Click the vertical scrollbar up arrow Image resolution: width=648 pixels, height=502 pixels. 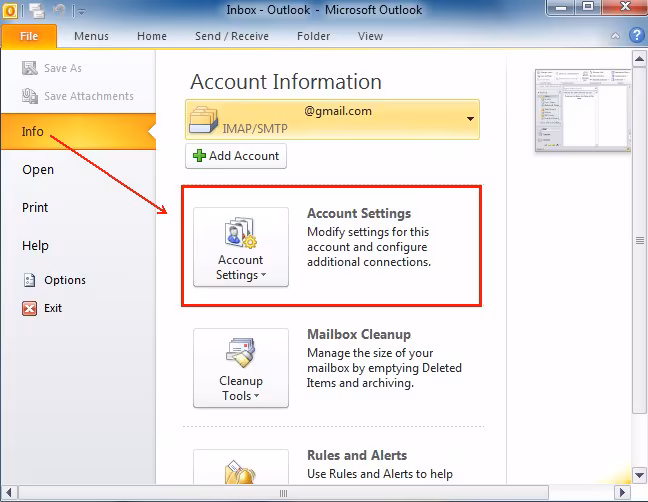pyautogui.click(x=639, y=59)
